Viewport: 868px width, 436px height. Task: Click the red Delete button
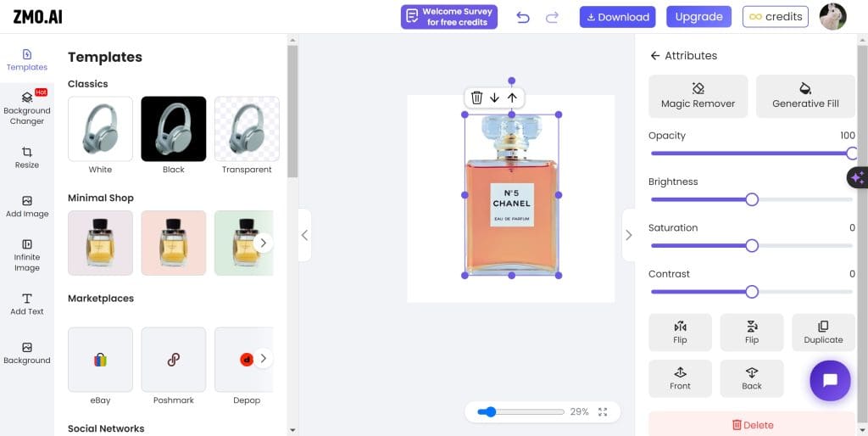click(x=752, y=424)
